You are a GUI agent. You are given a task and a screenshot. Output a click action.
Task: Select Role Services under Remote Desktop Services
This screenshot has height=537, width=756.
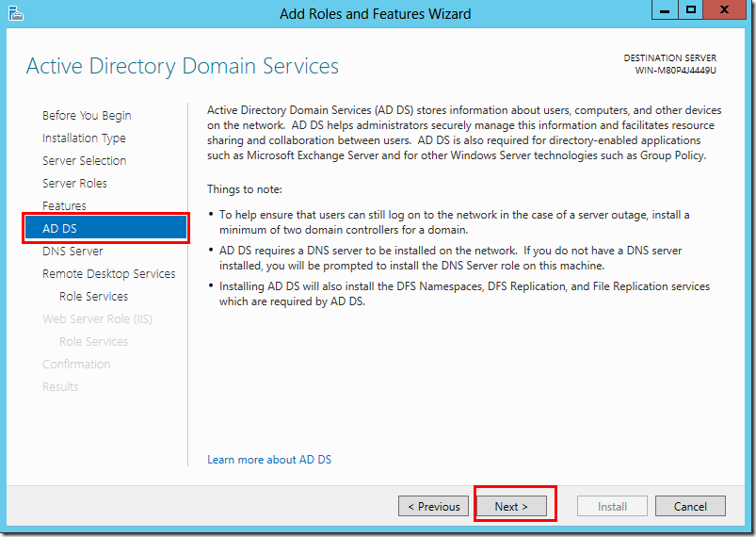point(93,296)
